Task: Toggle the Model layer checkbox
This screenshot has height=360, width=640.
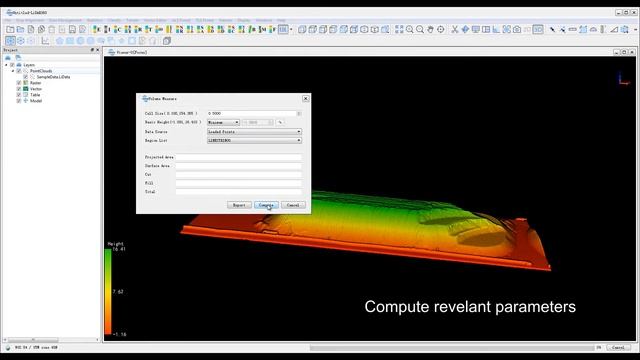Action: (x=19, y=100)
